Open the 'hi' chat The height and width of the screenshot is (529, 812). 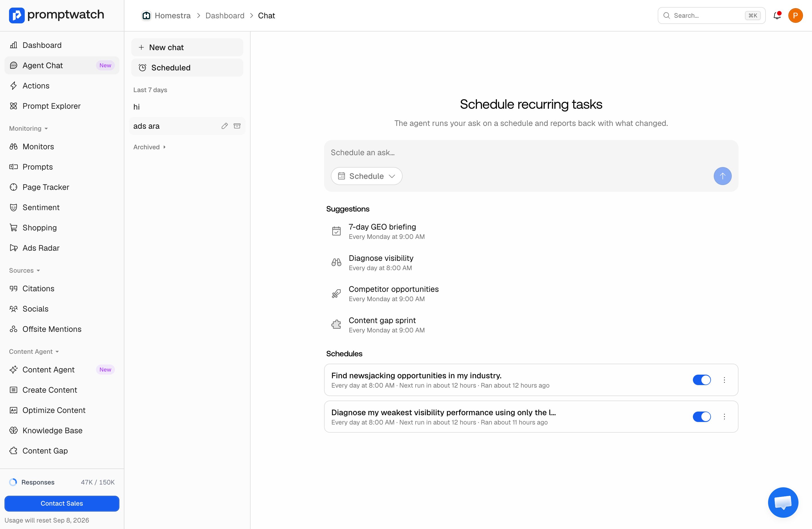[x=187, y=107]
